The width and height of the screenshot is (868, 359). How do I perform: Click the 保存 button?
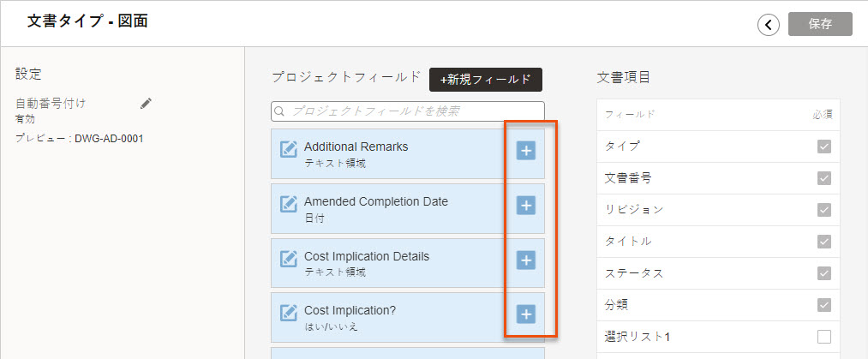click(820, 24)
